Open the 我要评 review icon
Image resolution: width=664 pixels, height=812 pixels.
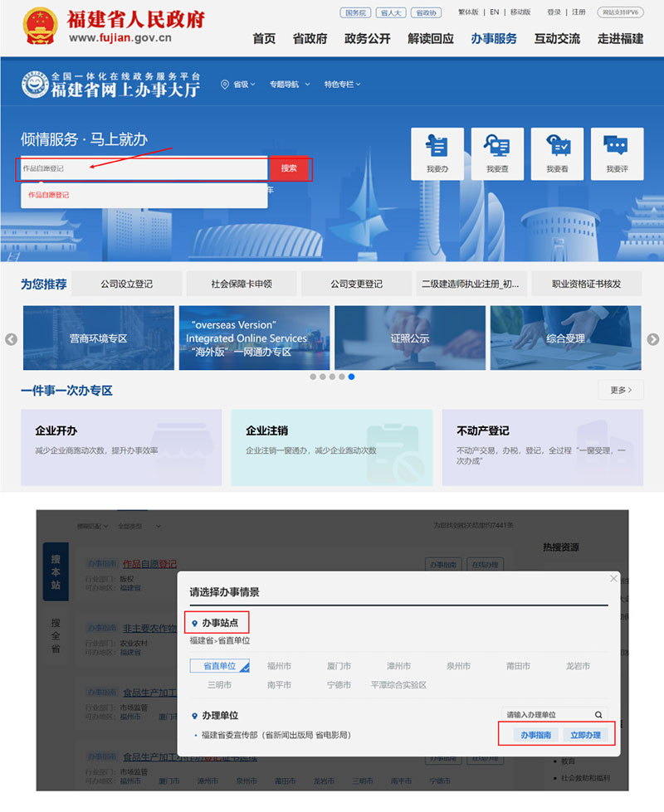pos(618,153)
